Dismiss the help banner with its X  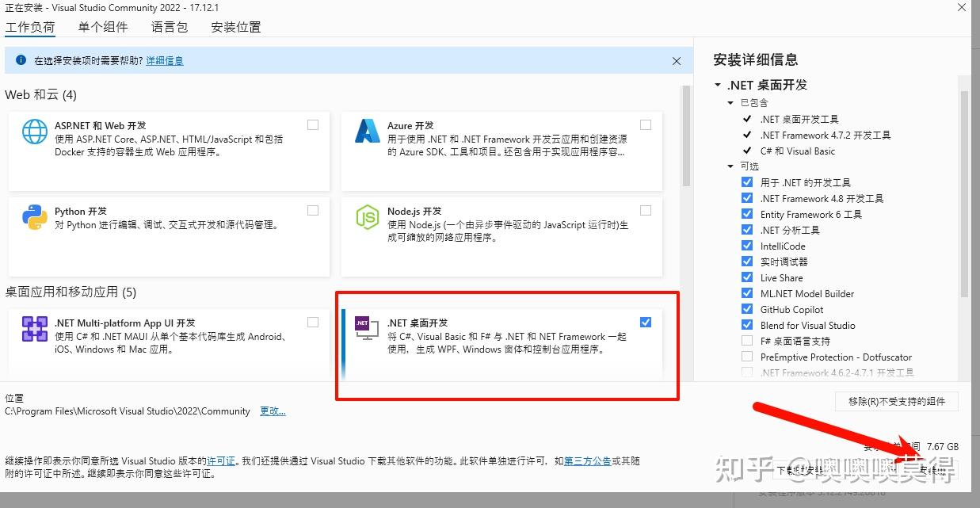[677, 61]
